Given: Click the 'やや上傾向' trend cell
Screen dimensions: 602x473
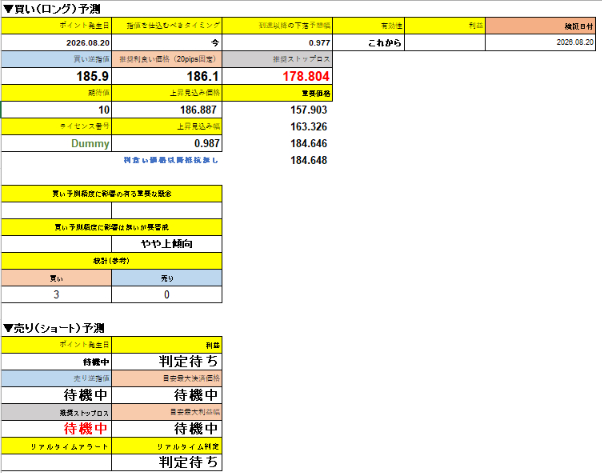Looking at the screenshot, I should [x=167, y=244].
